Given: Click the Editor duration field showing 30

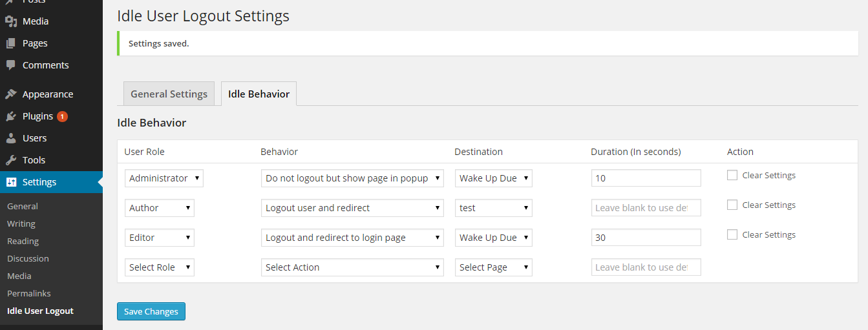Looking at the screenshot, I should [x=646, y=238].
